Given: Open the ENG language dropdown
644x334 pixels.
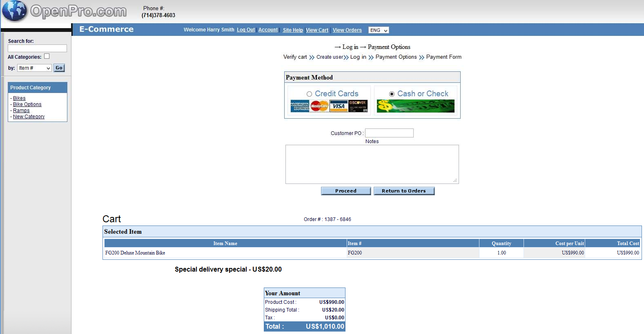Looking at the screenshot, I should [x=379, y=30].
